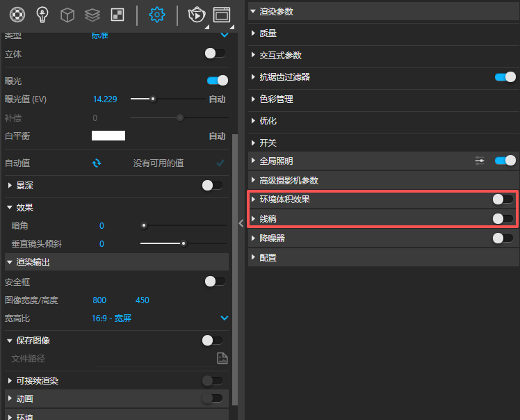Open the 宽高比 16:9 dropdown

click(224, 318)
